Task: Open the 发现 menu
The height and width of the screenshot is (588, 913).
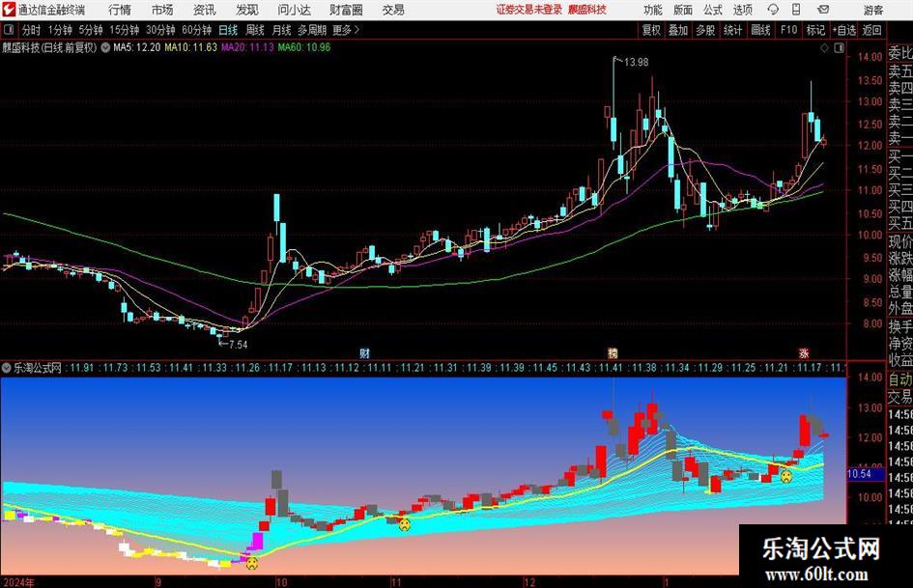Action: (x=247, y=10)
